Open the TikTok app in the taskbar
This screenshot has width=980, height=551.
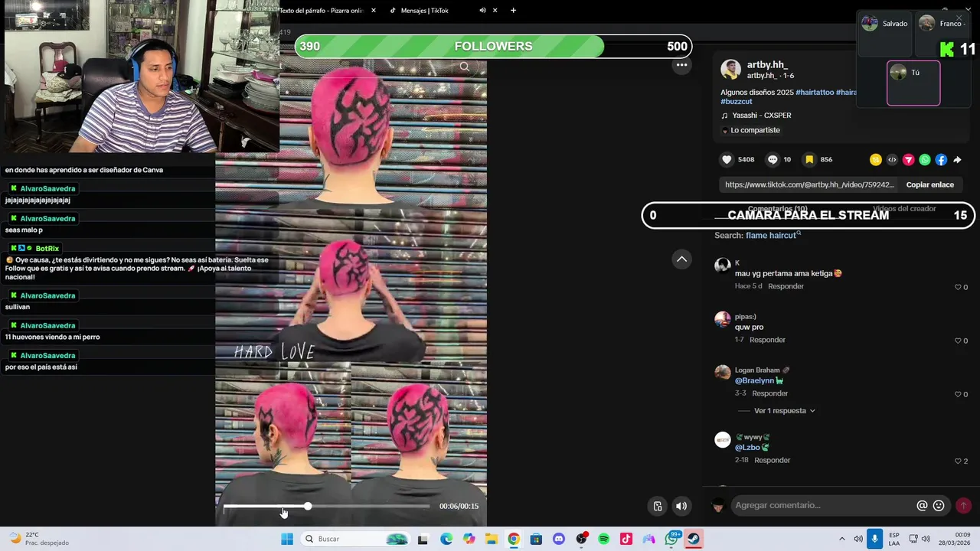pos(626,539)
